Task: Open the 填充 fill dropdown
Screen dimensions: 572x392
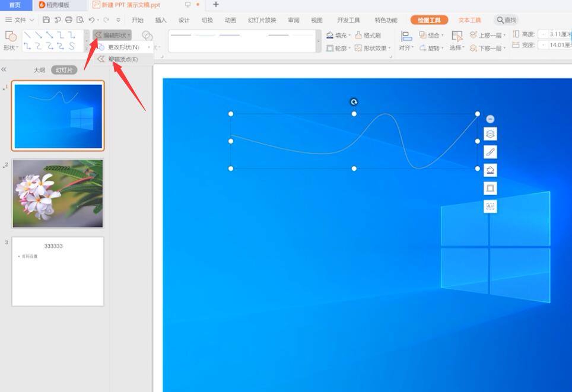Action: (x=339, y=35)
